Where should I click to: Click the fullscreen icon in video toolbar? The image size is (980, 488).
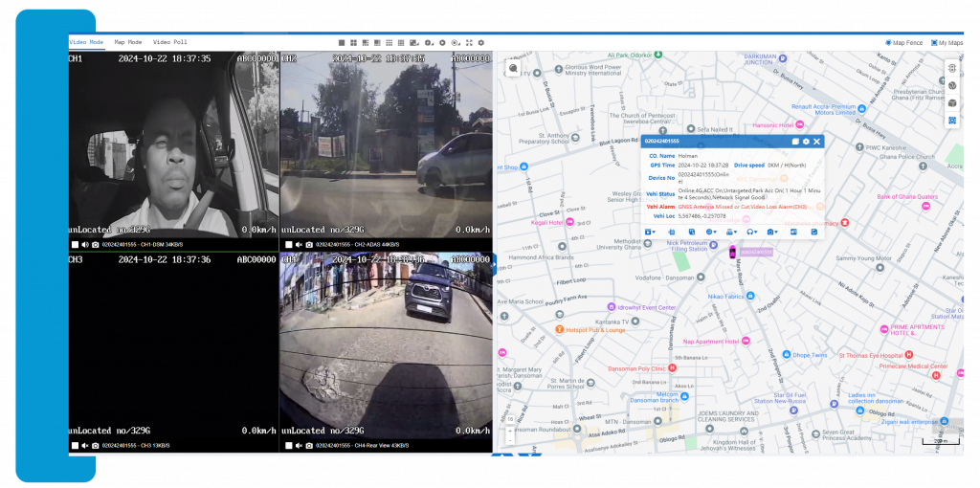pyautogui.click(x=468, y=43)
